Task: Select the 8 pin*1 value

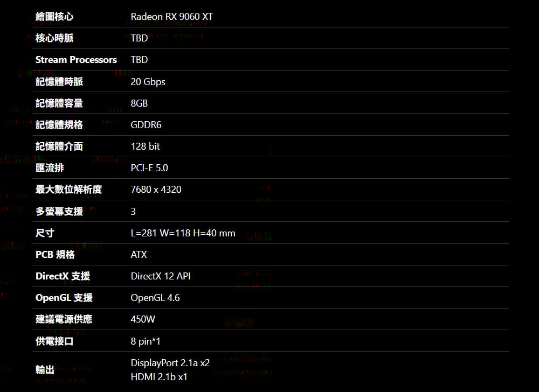Action: point(146,341)
